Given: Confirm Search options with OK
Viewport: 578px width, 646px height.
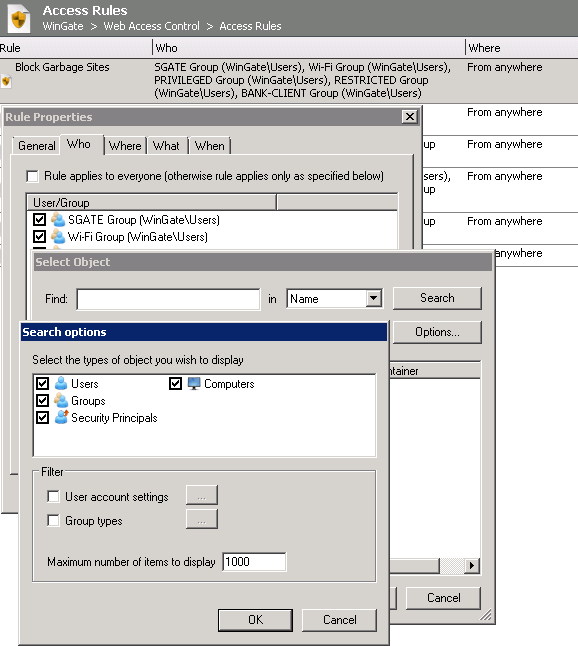Looking at the screenshot, I should [x=255, y=620].
